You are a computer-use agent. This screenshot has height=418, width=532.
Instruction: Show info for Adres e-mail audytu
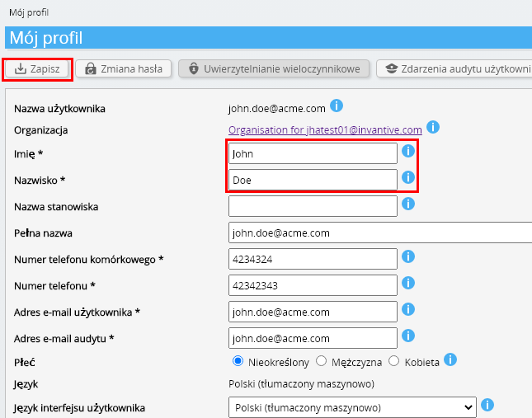click(x=408, y=336)
